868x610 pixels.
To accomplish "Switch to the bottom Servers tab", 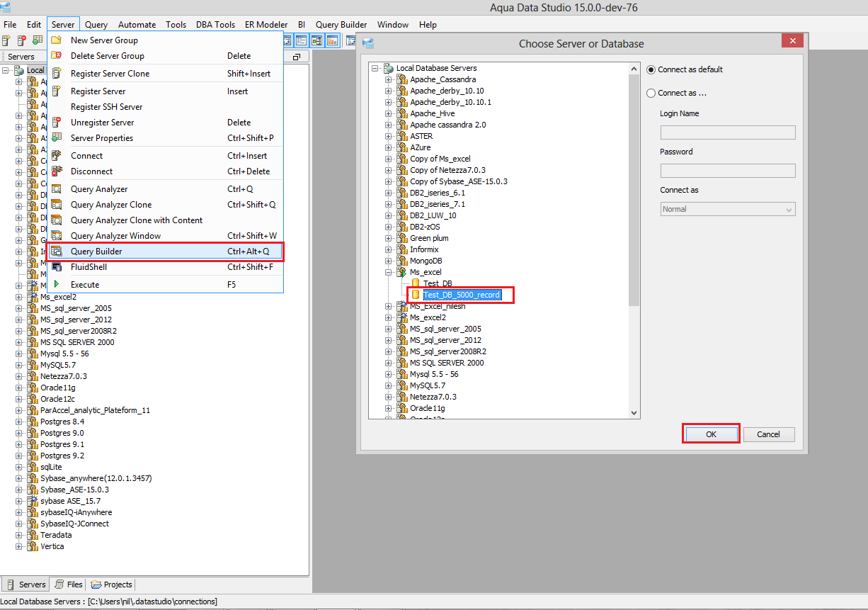I will [x=26, y=584].
